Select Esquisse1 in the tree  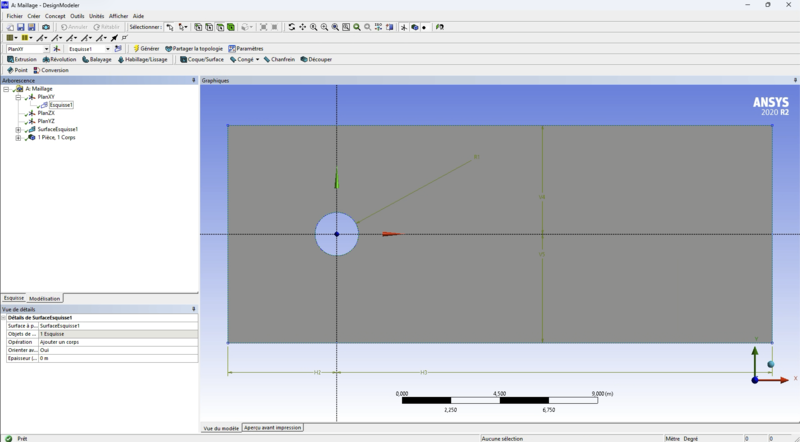[61, 105]
